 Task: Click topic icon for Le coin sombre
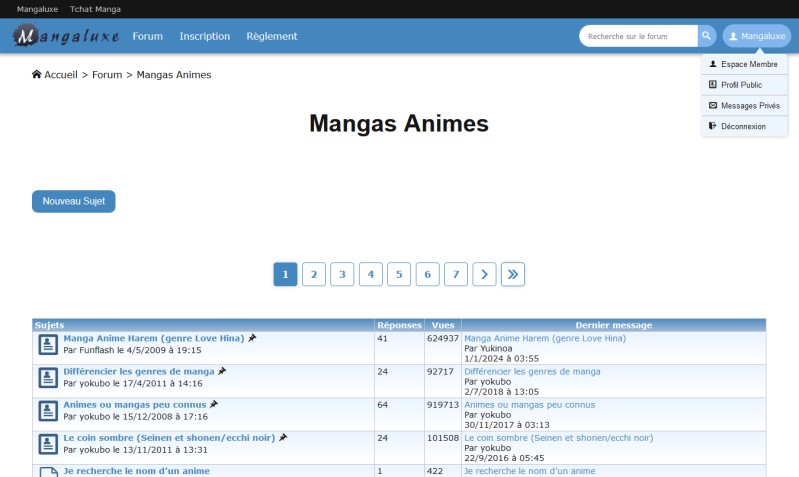48,444
